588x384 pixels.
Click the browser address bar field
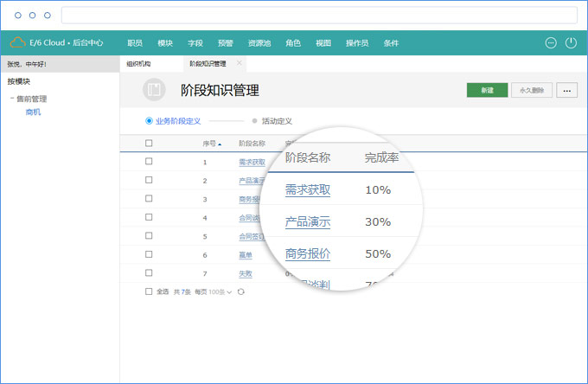(x=318, y=15)
